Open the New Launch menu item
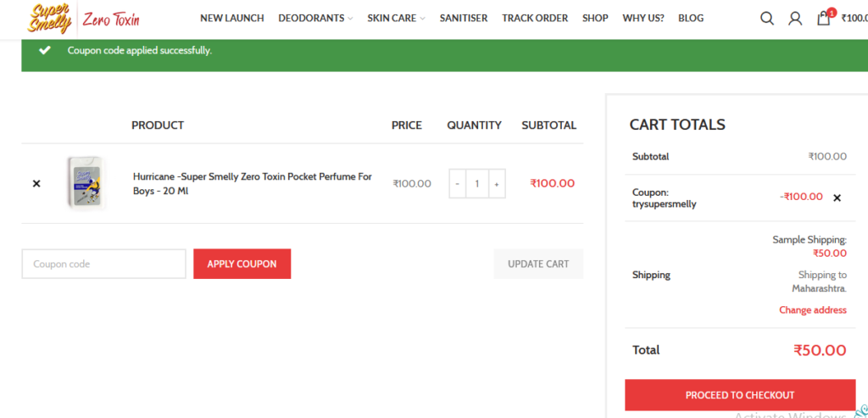Image resolution: width=868 pixels, height=418 pixels. click(232, 19)
